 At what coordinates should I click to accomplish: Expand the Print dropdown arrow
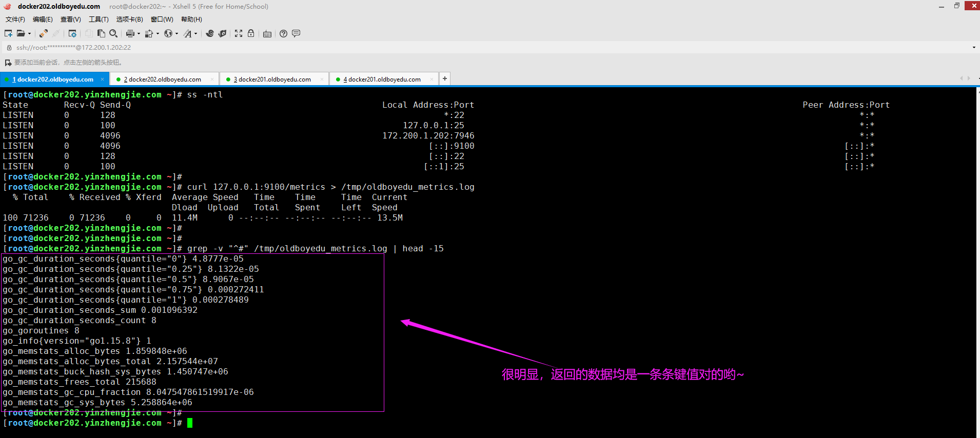click(x=139, y=34)
